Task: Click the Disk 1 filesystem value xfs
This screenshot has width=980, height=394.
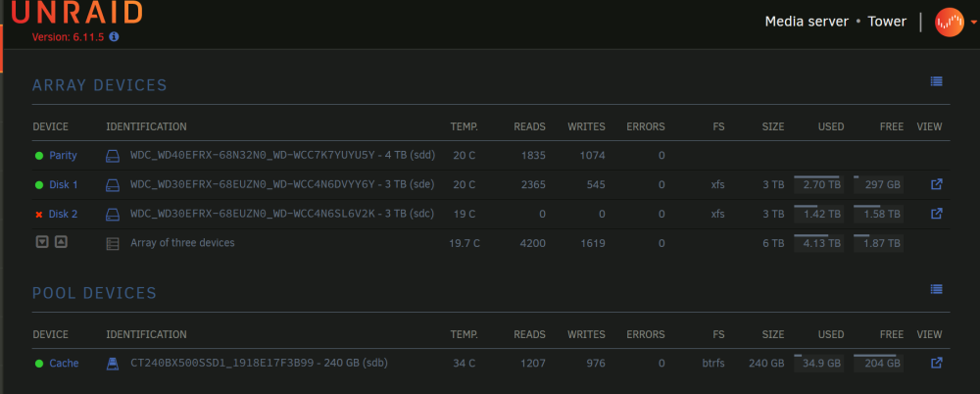Action: tap(718, 185)
